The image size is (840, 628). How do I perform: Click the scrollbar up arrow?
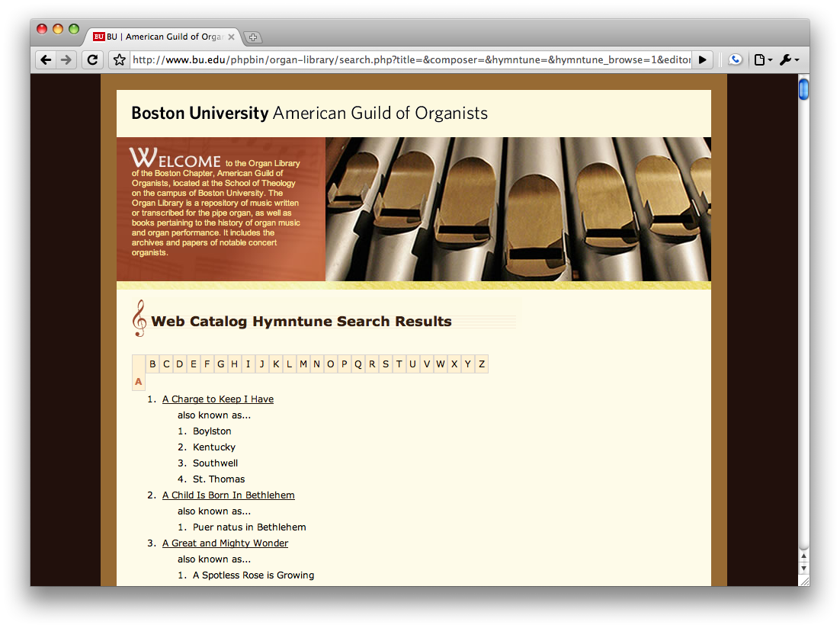tap(803, 556)
